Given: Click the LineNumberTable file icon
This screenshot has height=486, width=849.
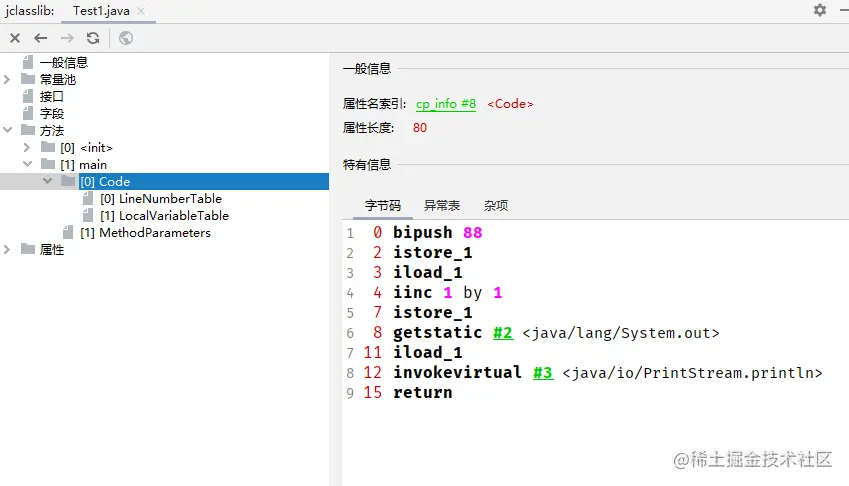Looking at the screenshot, I should (x=88, y=198).
